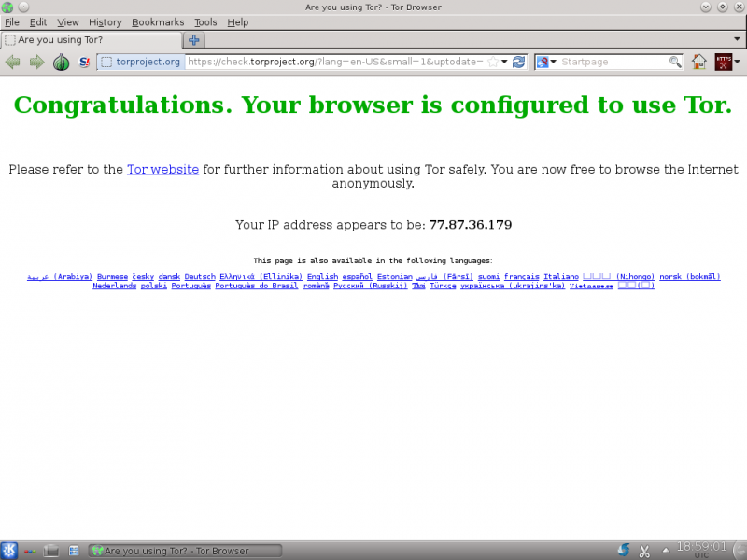Click the Estonian language link
The image size is (747, 560).
[x=394, y=276]
